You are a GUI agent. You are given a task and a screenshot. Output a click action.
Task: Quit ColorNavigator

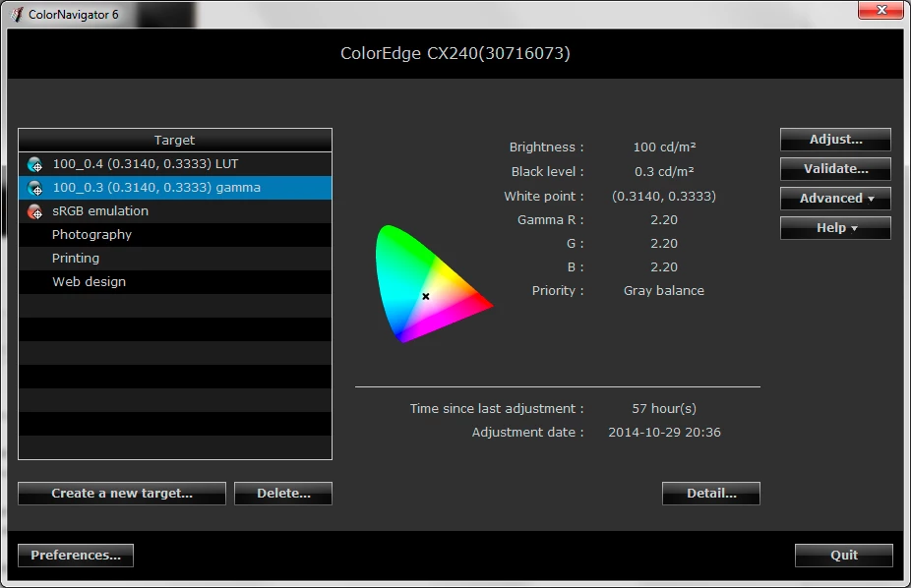point(843,556)
